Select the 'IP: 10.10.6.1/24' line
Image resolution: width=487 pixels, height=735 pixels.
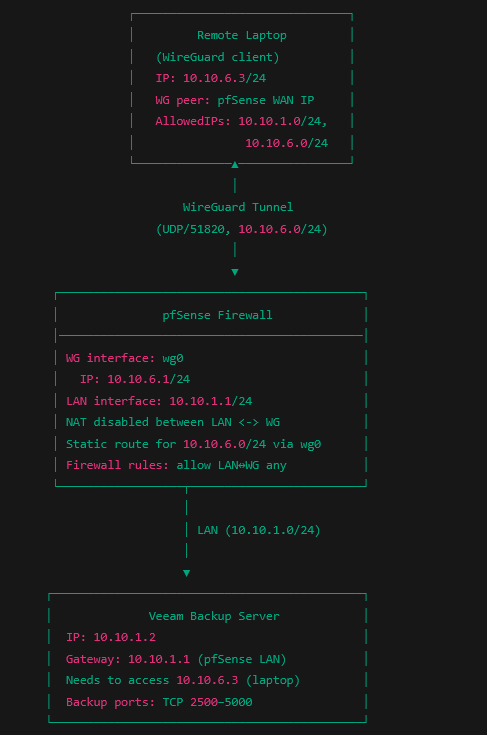tap(135, 379)
